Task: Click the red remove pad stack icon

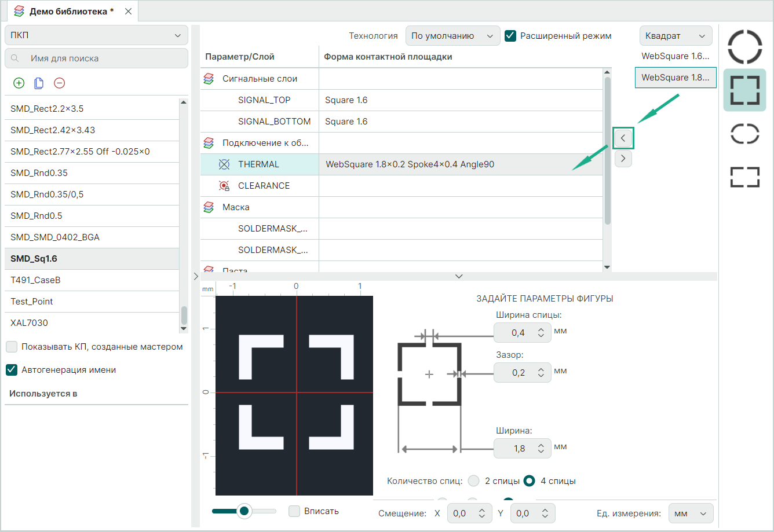Action: click(x=59, y=83)
